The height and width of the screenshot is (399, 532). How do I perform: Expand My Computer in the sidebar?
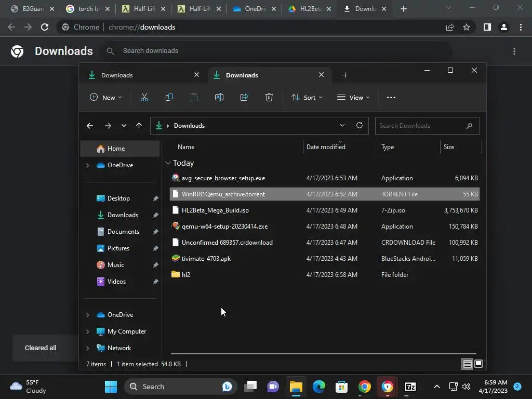pos(87,331)
